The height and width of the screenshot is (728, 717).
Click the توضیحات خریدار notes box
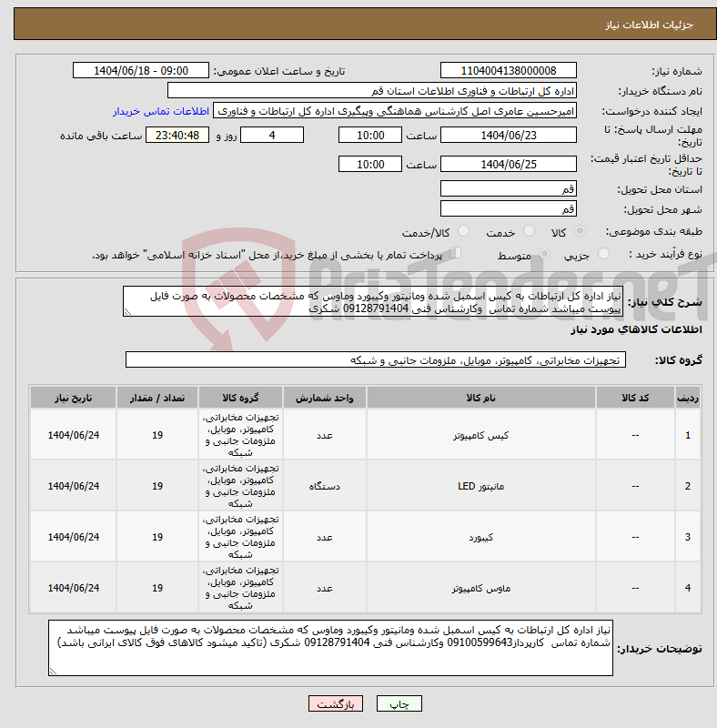tap(330, 648)
